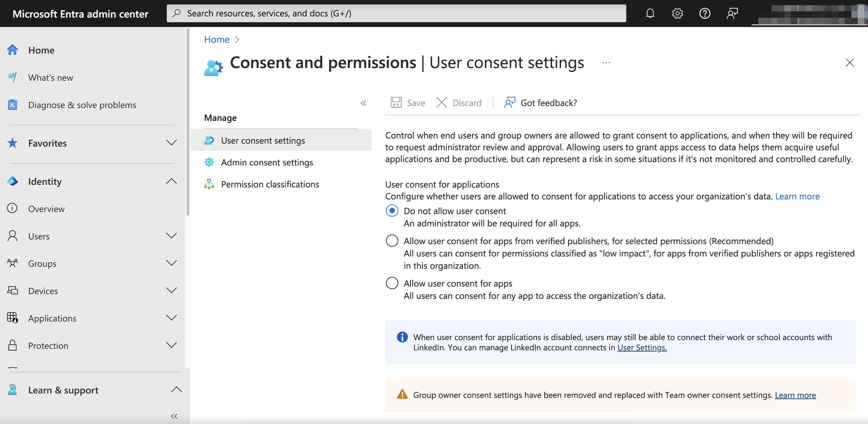The image size is (868, 424).
Task: Open the notifications bell
Action: pos(650,14)
